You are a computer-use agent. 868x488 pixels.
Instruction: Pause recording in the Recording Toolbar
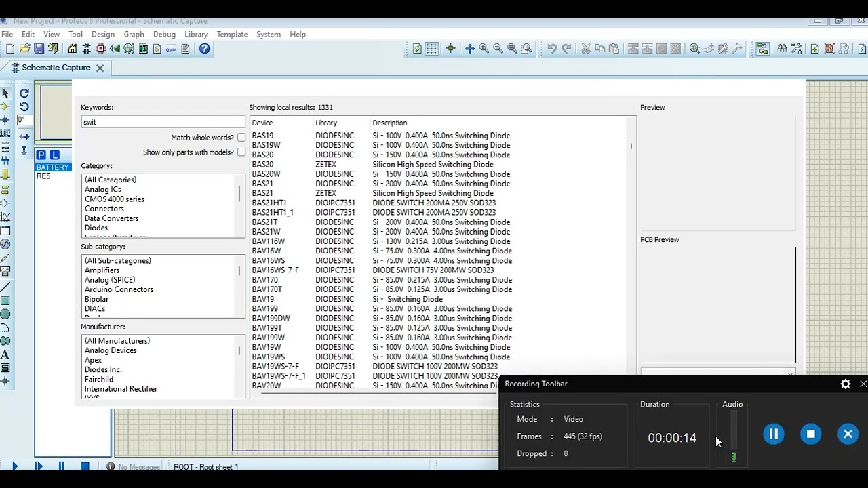click(x=773, y=434)
